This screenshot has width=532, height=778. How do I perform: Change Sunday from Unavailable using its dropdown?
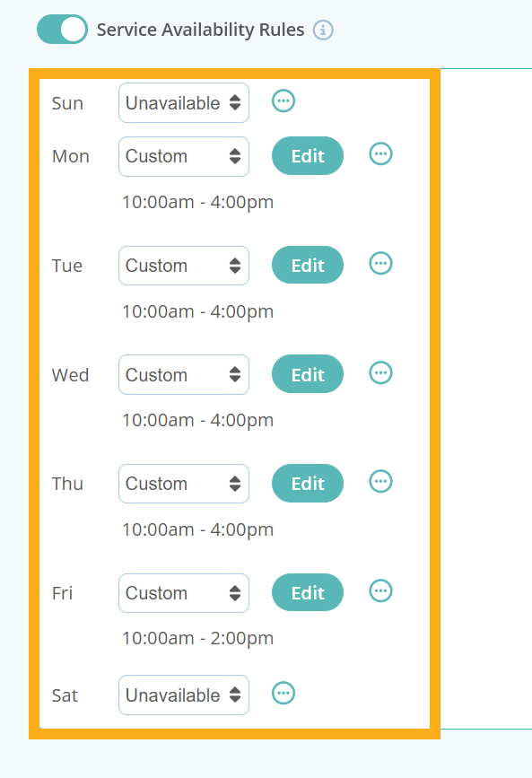click(183, 103)
